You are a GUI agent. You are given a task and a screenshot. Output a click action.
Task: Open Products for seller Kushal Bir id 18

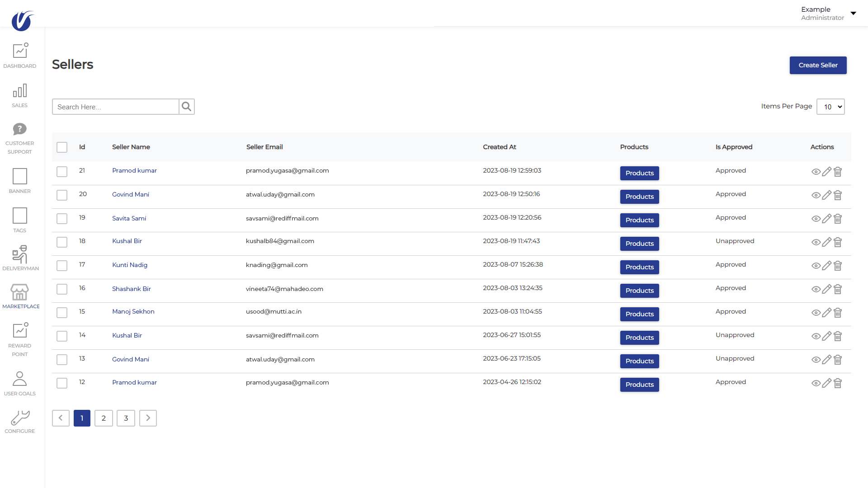pyautogui.click(x=639, y=244)
